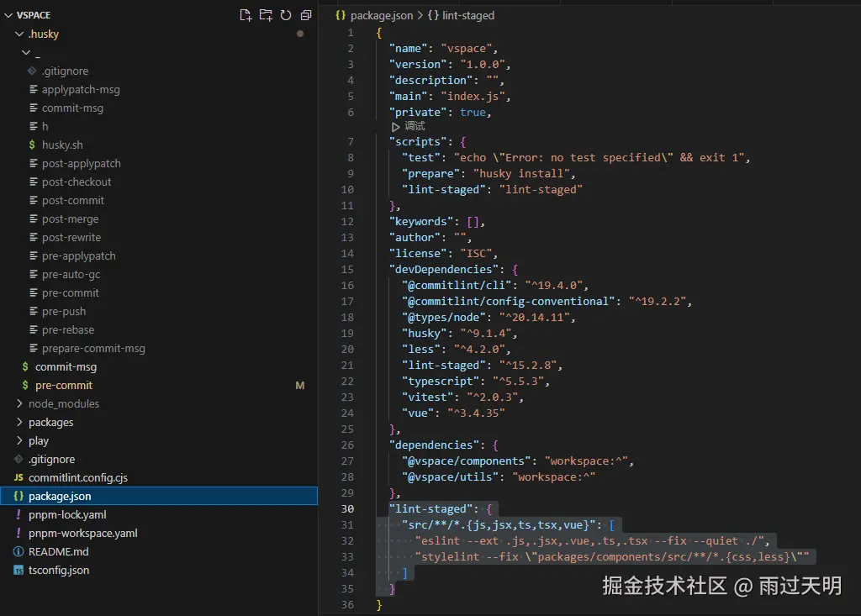Open the root .gitignore file
This screenshot has width=861, height=616.
pos(51,459)
